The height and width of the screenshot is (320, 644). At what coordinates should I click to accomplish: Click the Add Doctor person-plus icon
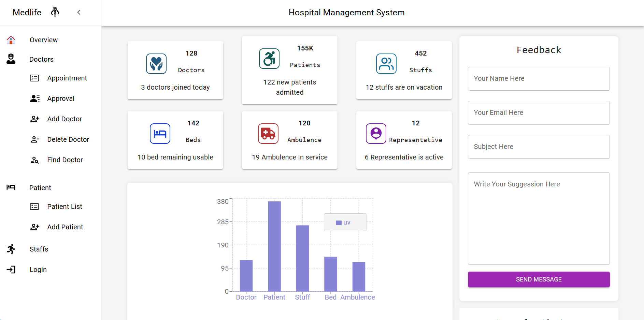pos(35,119)
